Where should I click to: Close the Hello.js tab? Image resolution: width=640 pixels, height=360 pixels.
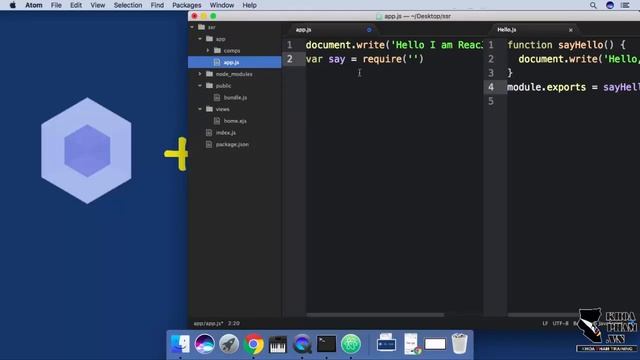(x=571, y=30)
